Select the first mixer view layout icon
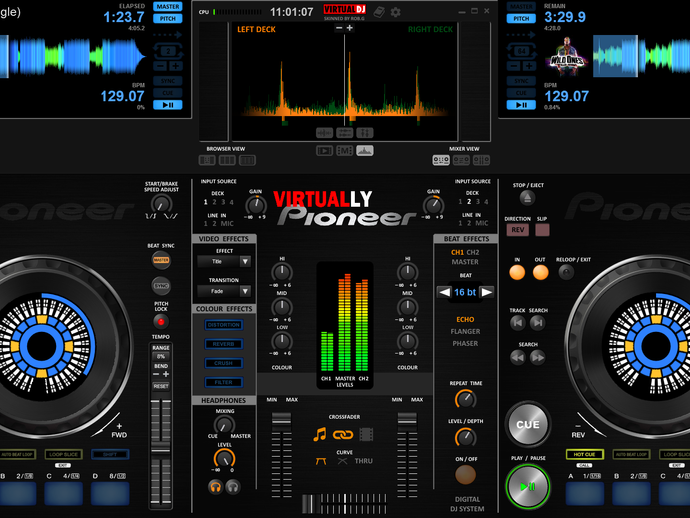 pyautogui.click(x=441, y=160)
